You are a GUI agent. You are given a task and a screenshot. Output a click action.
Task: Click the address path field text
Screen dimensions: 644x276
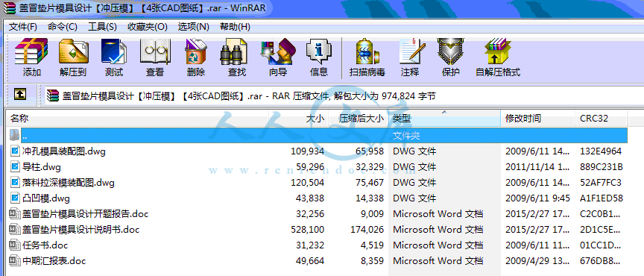[x=249, y=96]
